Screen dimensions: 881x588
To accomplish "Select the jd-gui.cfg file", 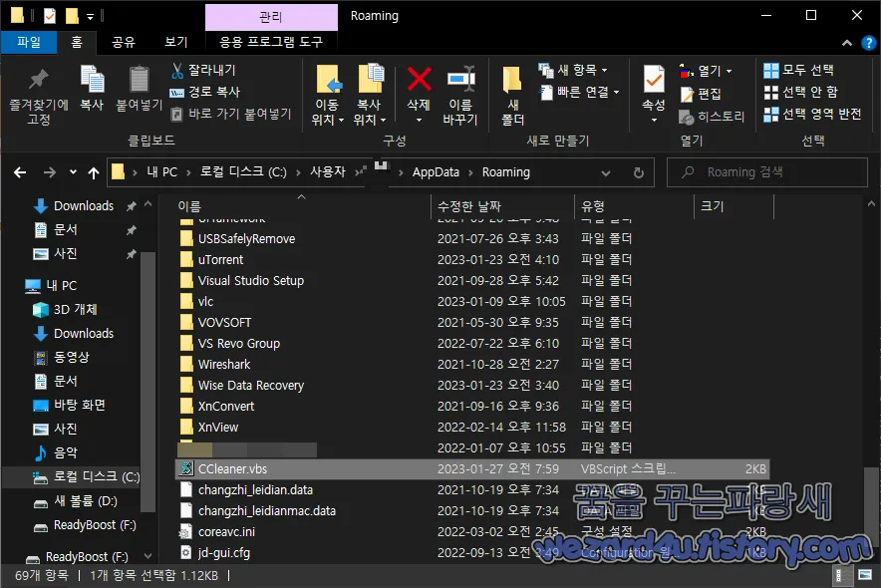I will point(472,552).
